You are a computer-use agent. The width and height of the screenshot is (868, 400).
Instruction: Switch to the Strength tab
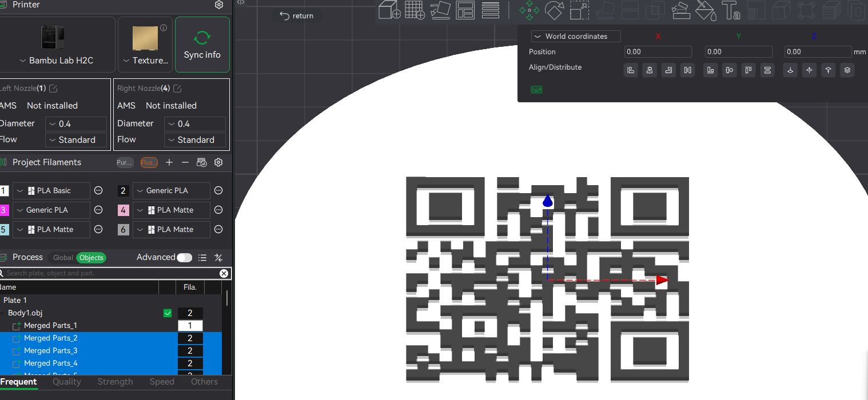[115, 382]
